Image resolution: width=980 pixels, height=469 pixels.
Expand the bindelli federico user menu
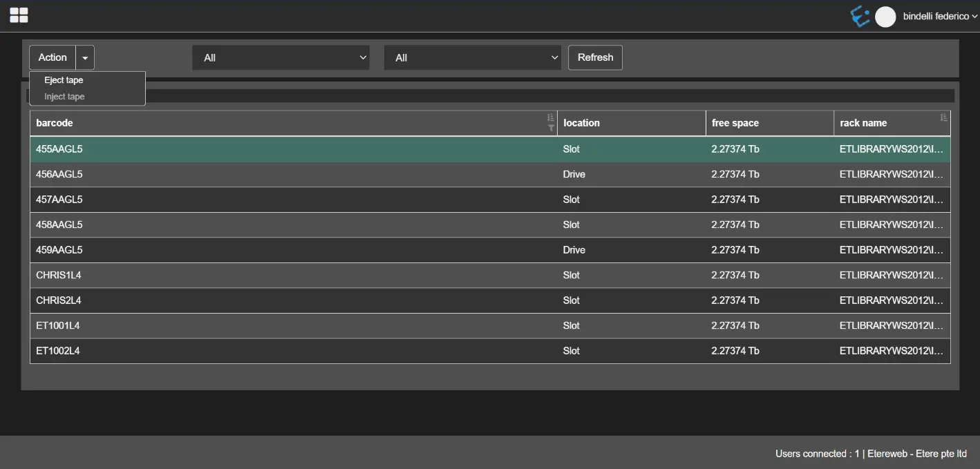point(940,17)
